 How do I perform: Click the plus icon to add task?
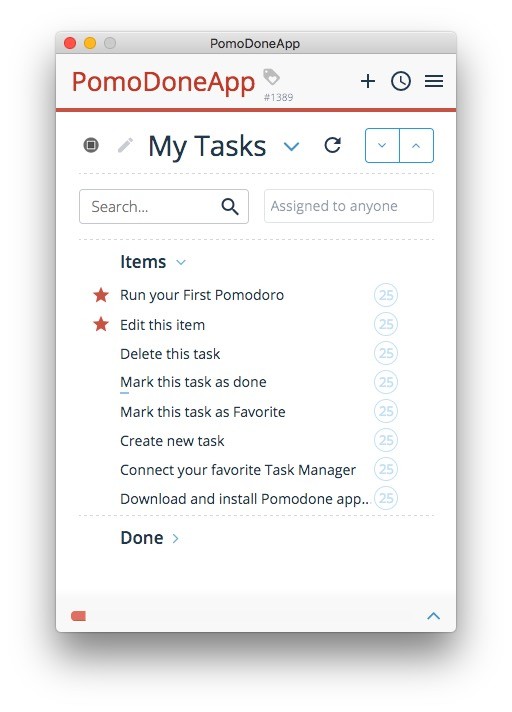(x=368, y=81)
